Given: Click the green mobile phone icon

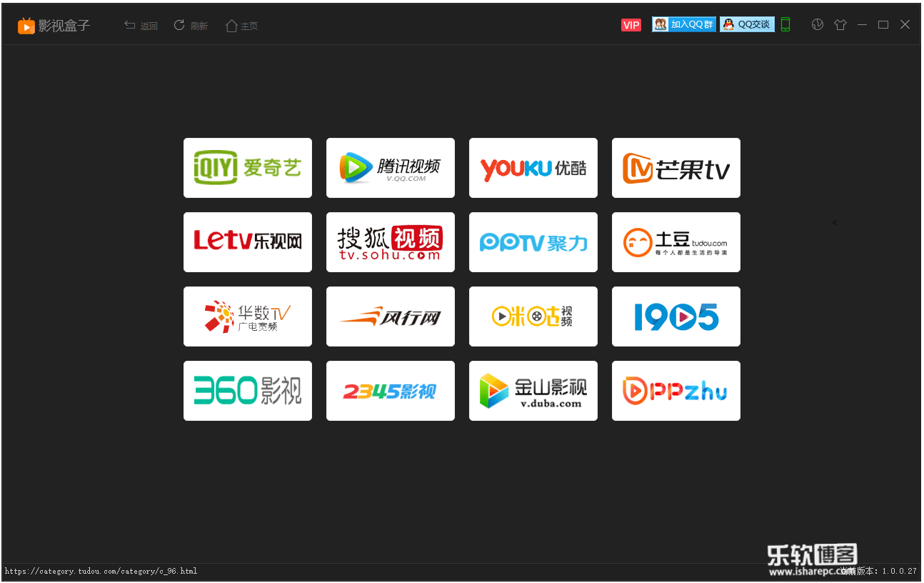Looking at the screenshot, I should (x=785, y=24).
